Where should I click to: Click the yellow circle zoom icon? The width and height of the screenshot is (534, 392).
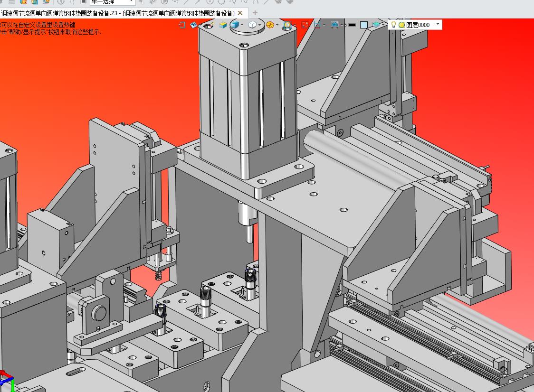[287, 25]
